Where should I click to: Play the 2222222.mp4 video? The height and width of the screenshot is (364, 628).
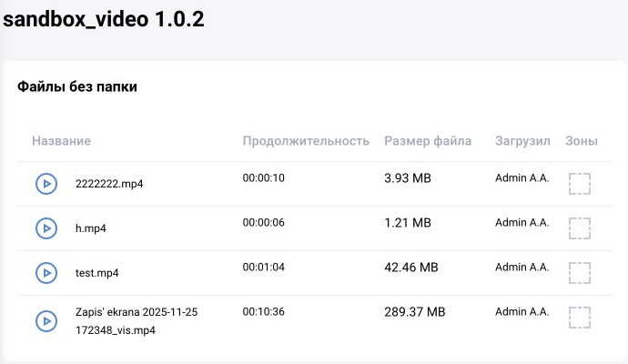click(x=46, y=184)
